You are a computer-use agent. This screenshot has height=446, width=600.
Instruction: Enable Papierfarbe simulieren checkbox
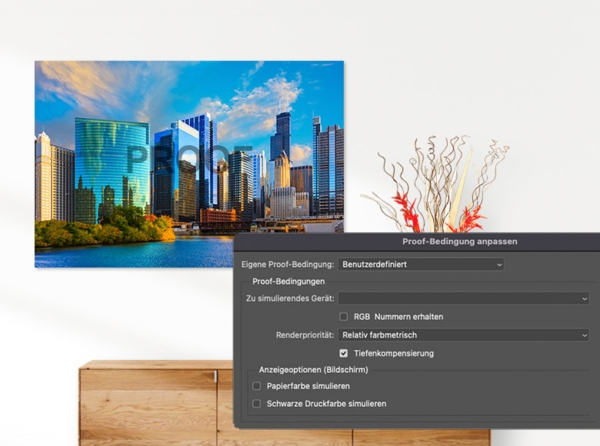coord(256,386)
